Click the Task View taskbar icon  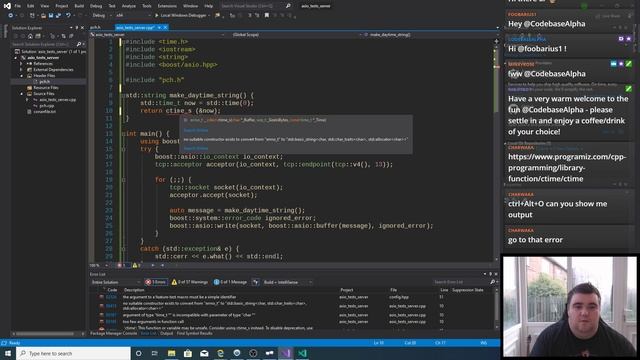coord(155,353)
